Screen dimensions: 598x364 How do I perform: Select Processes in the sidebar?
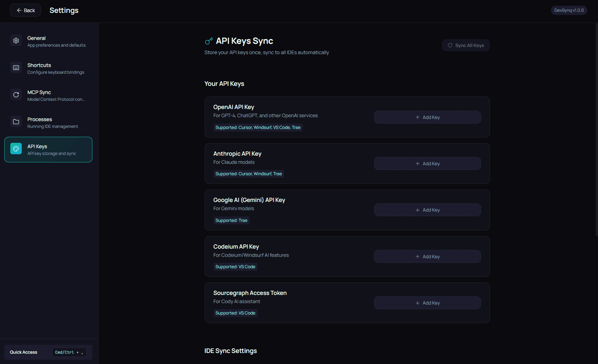click(x=48, y=122)
